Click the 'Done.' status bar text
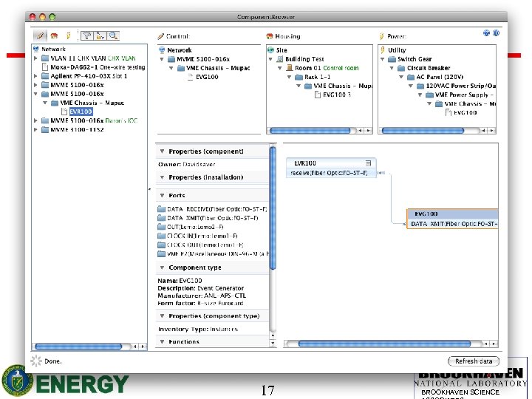This screenshot has height=399, width=532. tap(53, 361)
